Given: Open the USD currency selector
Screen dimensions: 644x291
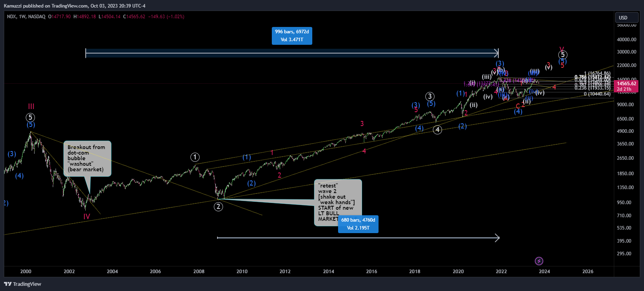Looking at the screenshot, I should click(x=627, y=17).
